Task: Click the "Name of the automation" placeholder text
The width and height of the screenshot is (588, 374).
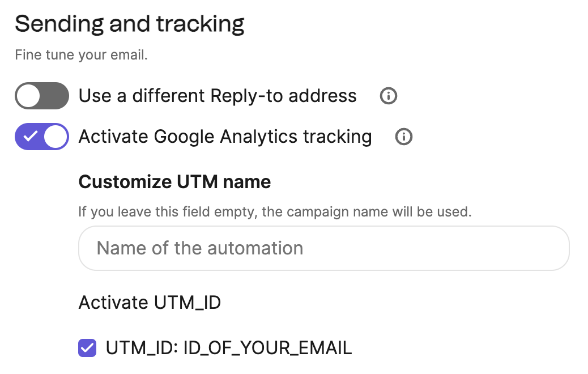Action: click(x=200, y=248)
